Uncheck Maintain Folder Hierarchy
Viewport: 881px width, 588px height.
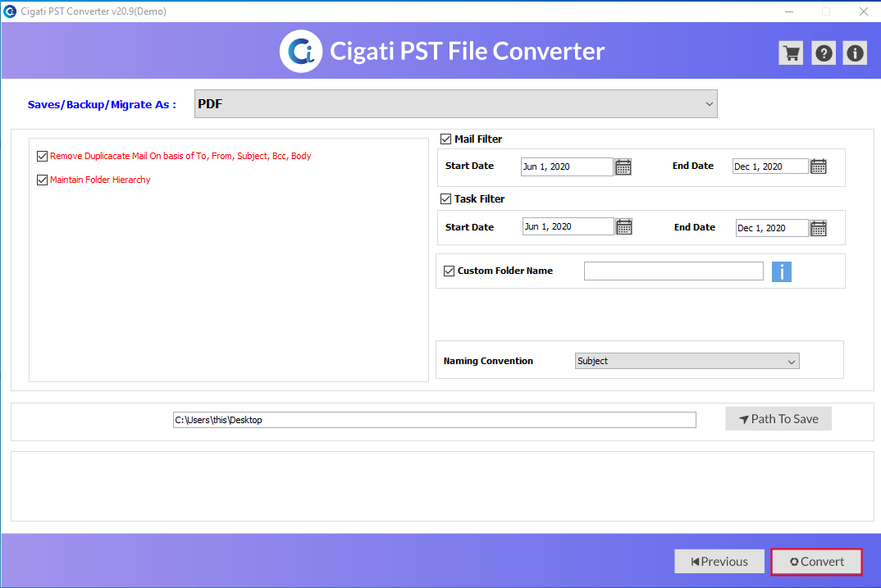[x=42, y=180]
